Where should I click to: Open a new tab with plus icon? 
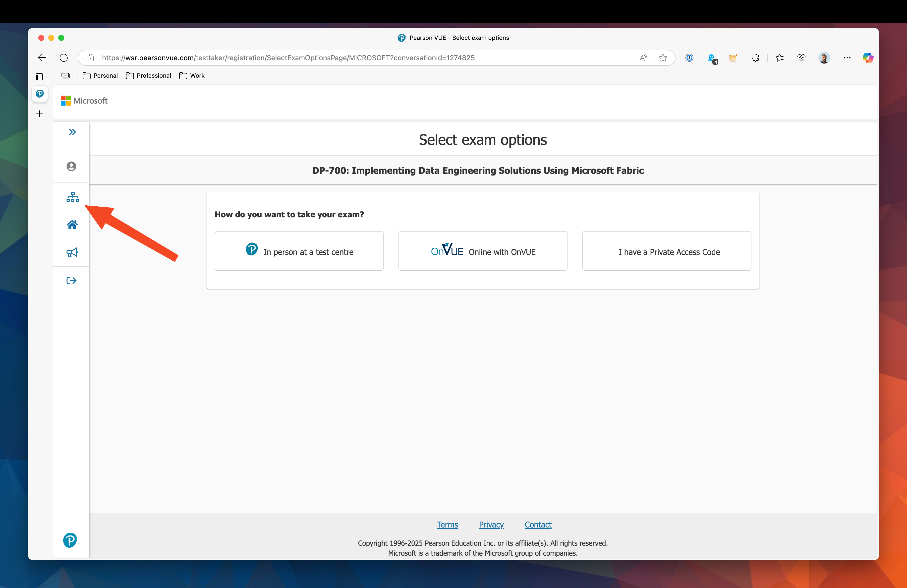(x=40, y=114)
